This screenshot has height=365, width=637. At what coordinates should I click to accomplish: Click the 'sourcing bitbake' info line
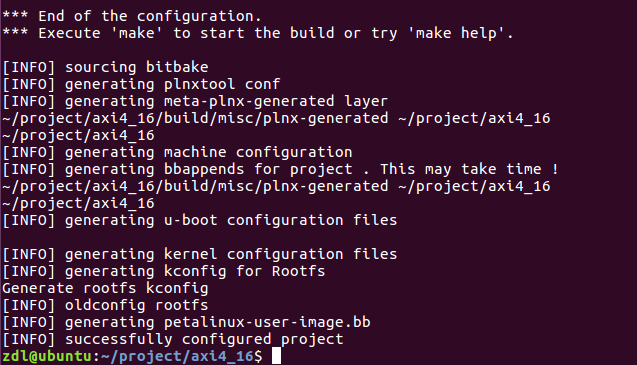tap(105, 67)
